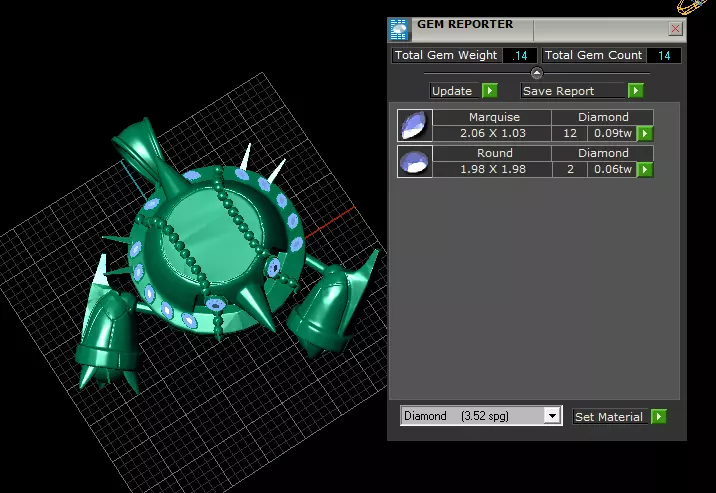The height and width of the screenshot is (493, 716).
Task: Select the Round gem thumbnail
Action: 415,161
